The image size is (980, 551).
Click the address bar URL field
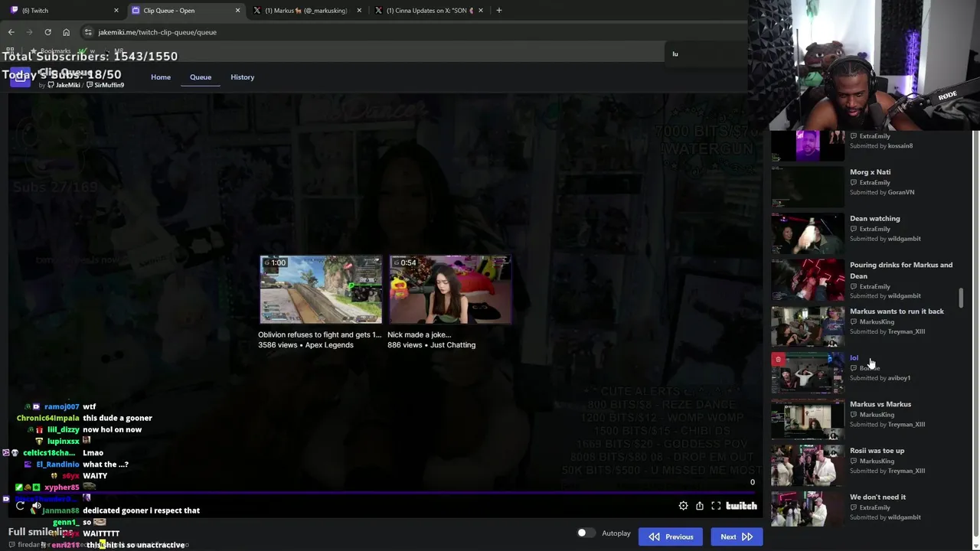(383, 32)
